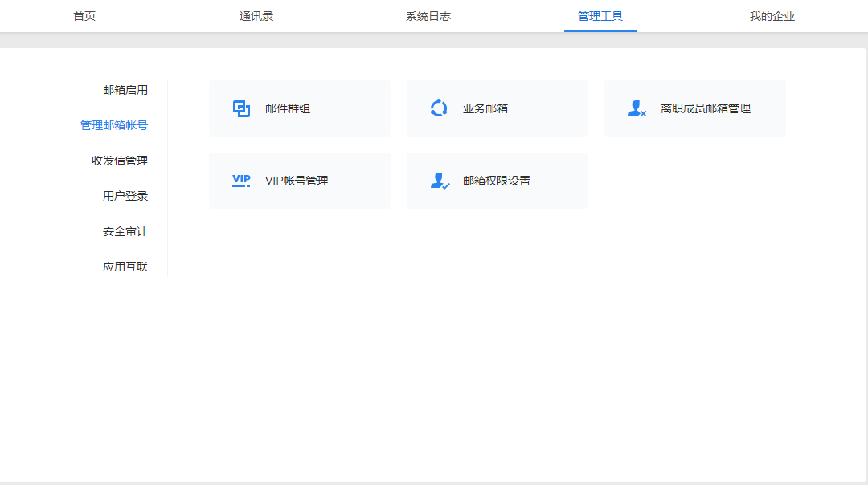The image size is (868, 485).
Task: Click the VIP badge icon
Action: point(240,180)
